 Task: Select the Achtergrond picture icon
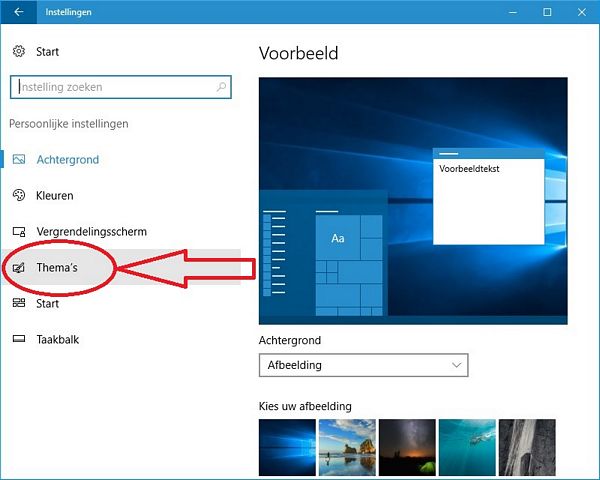(19, 159)
